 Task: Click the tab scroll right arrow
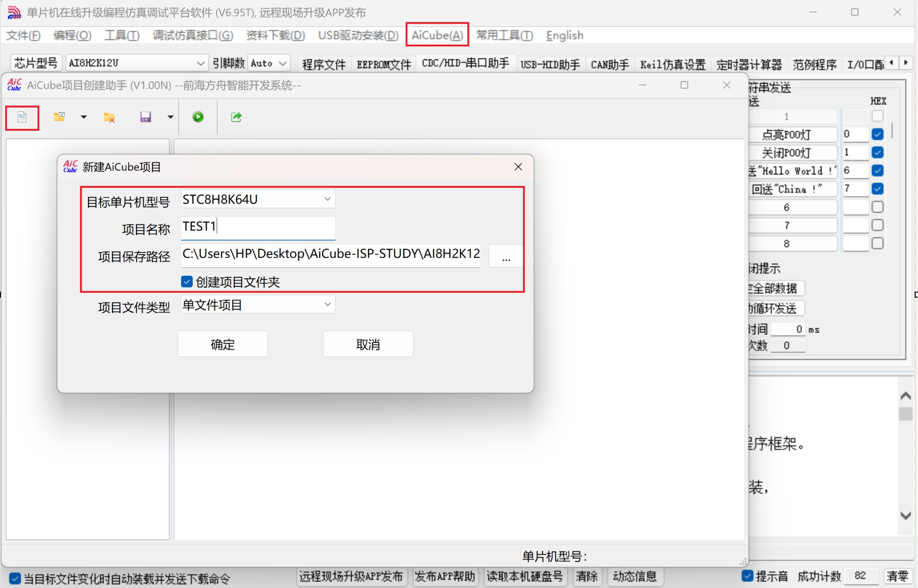click(906, 63)
